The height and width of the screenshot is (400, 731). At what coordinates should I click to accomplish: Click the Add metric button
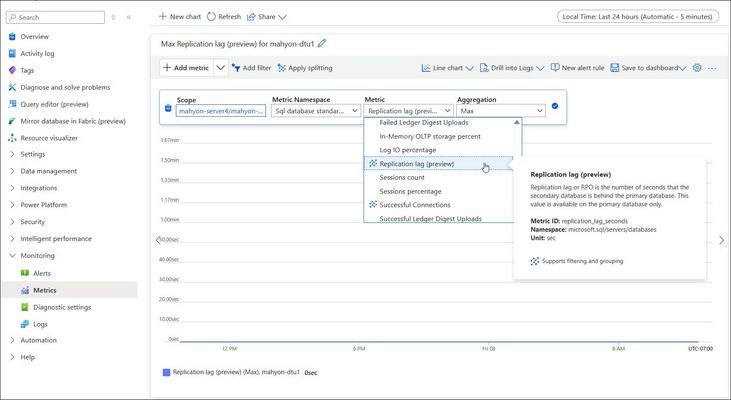(186, 68)
